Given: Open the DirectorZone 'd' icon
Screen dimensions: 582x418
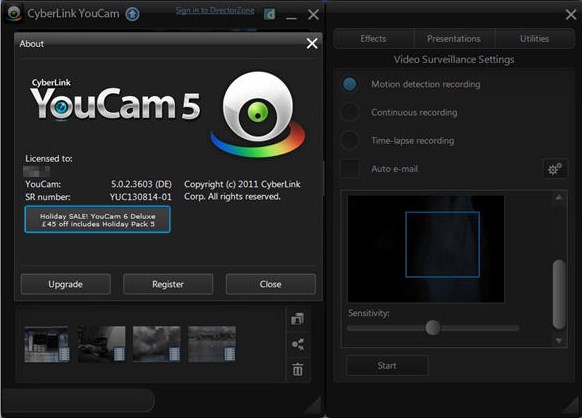Looking at the screenshot, I should [x=270, y=14].
